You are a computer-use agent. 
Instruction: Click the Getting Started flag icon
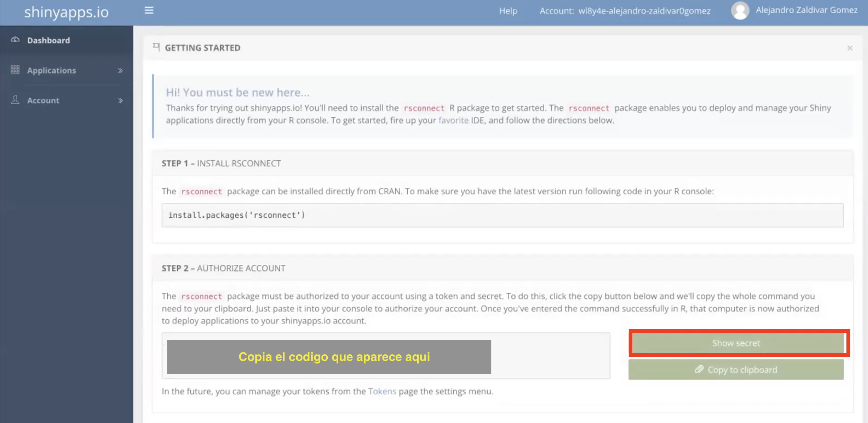[156, 47]
